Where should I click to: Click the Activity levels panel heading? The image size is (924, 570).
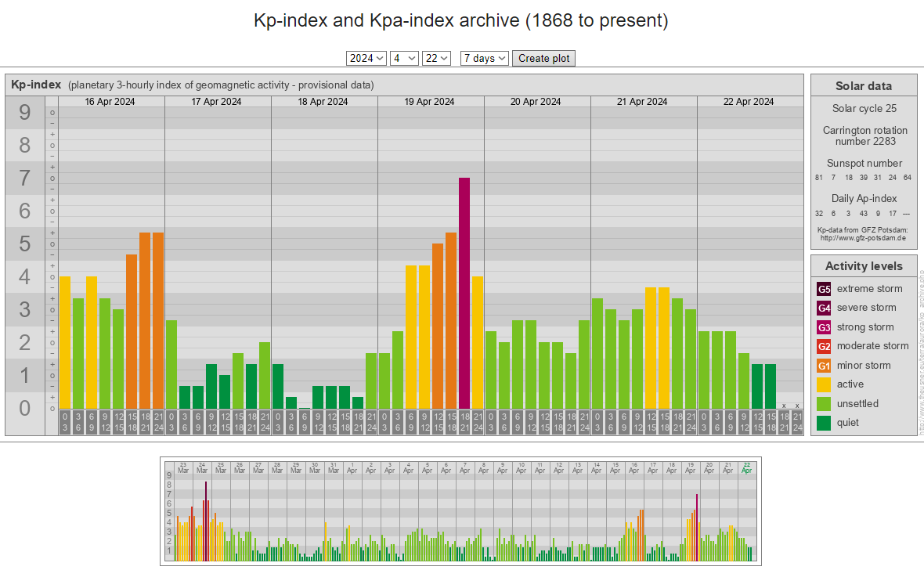[863, 266]
